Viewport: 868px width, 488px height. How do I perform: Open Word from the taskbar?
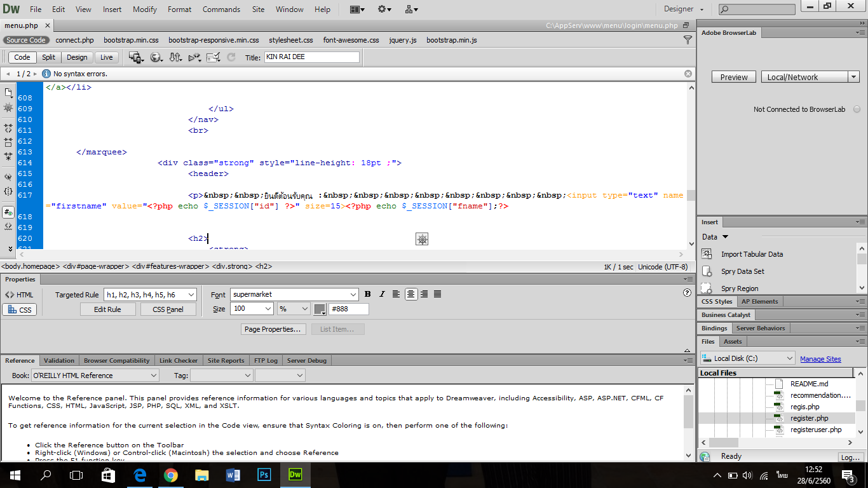233,475
